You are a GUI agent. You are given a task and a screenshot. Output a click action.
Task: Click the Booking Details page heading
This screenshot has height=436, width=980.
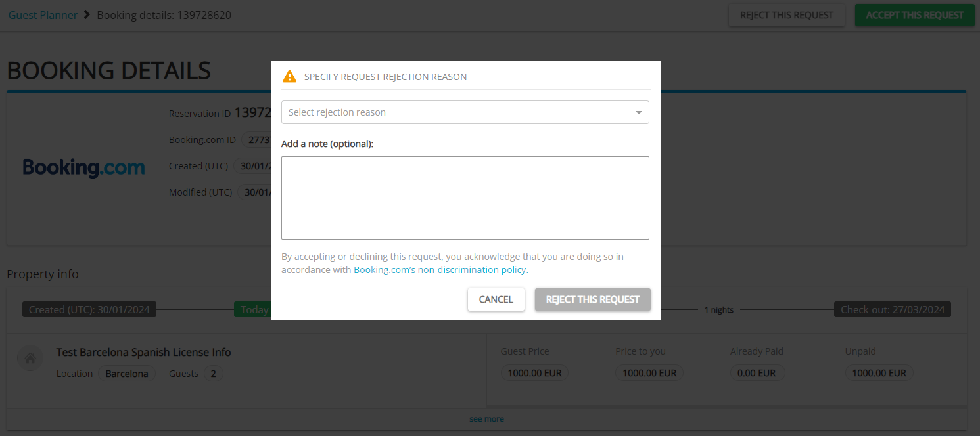pyautogui.click(x=109, y=70)
